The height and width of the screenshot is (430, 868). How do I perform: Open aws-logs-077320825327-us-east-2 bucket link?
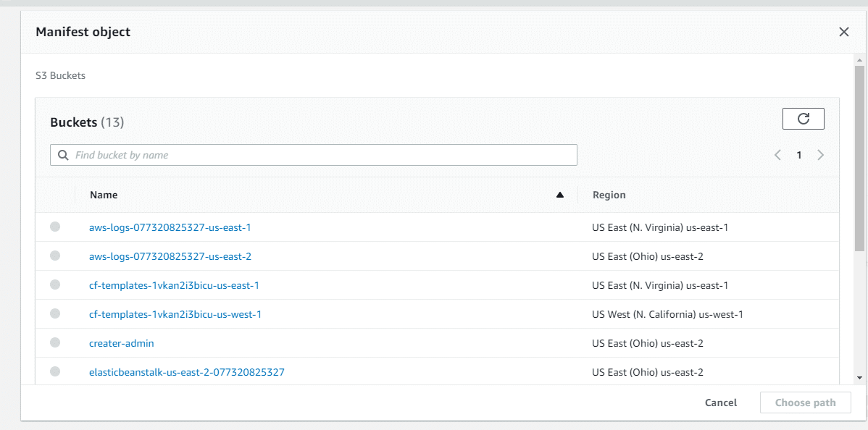click(170, 256)
